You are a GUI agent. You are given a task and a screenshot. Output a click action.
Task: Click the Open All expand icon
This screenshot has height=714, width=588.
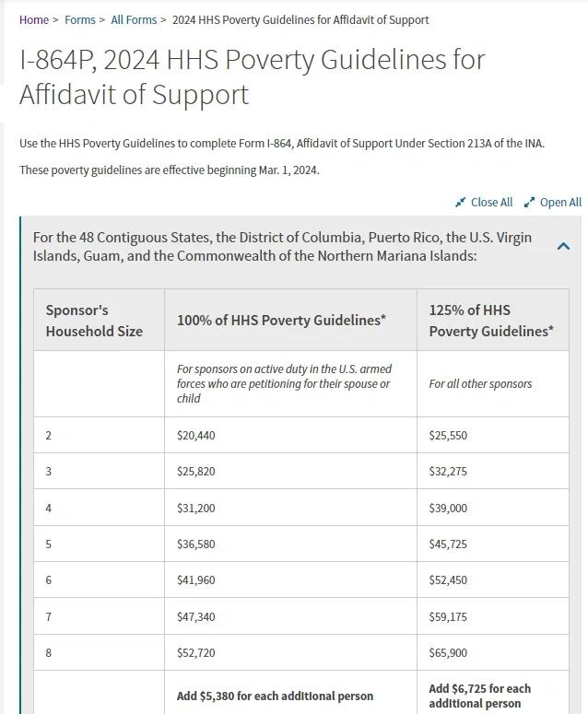(529, 202)
